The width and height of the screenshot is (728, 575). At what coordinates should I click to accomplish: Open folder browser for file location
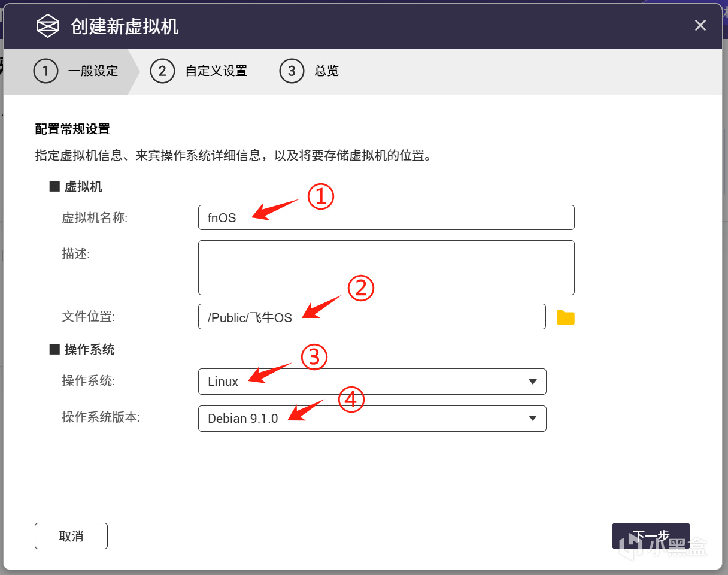pyautogui.click(x=565, y=317)
